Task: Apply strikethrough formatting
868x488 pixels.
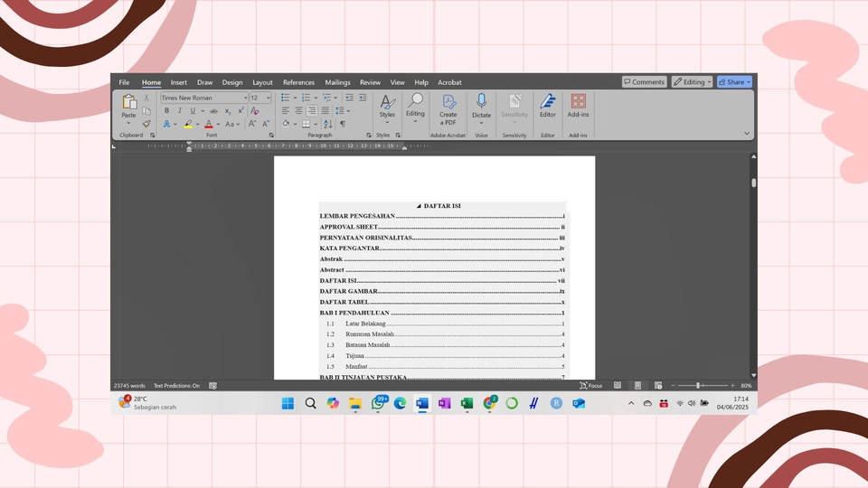Action: point(213,110)
